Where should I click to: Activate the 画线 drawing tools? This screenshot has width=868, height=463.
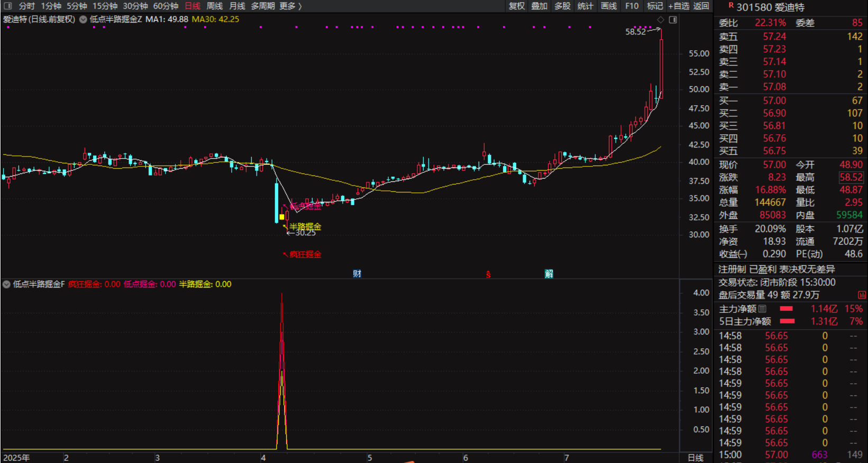pos(609,6)
